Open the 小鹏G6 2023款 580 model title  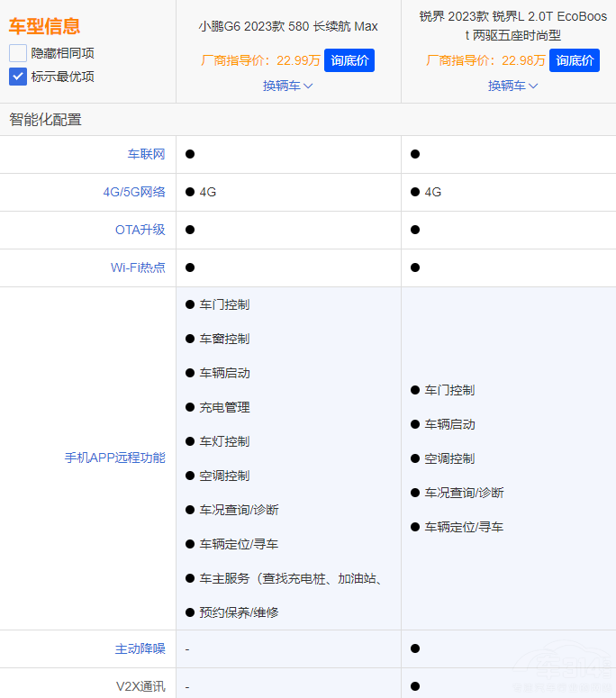click(288, 26)
